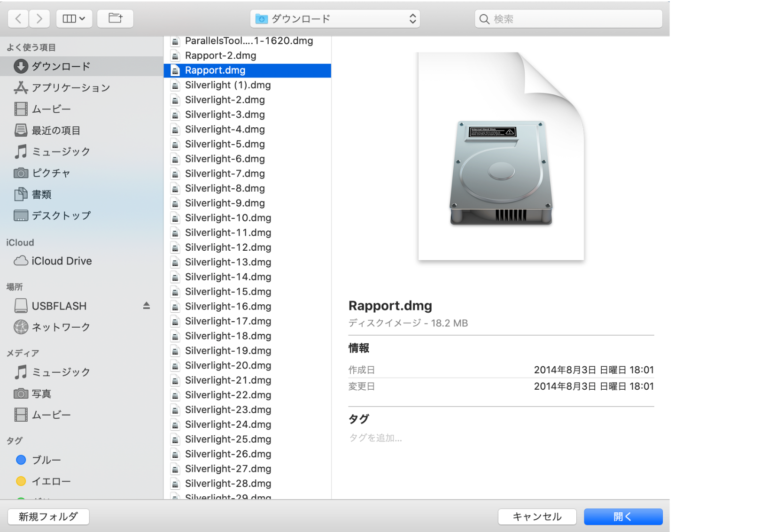Click the タグを追加 tag field

click(x=376, y=438)
